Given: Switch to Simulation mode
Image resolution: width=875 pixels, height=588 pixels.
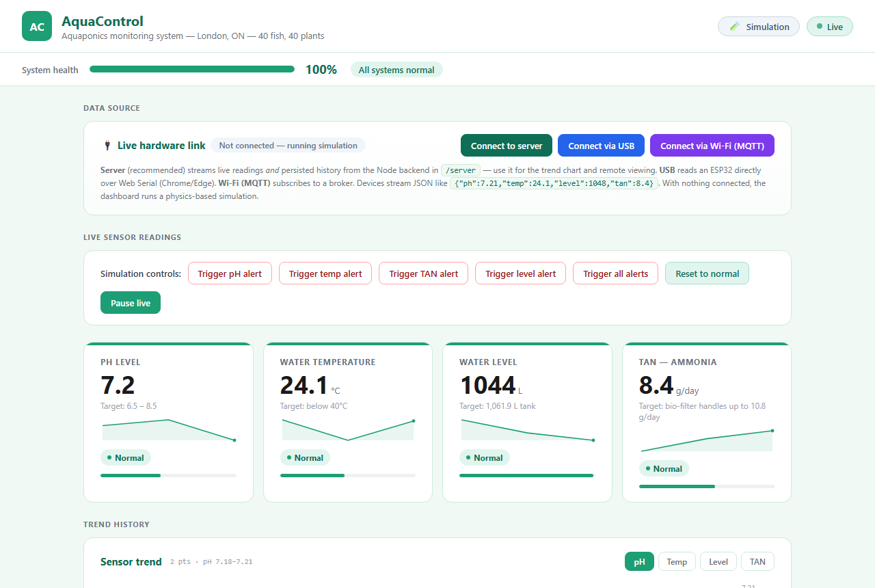Looking at the screenshot, I should pos(759,27).
